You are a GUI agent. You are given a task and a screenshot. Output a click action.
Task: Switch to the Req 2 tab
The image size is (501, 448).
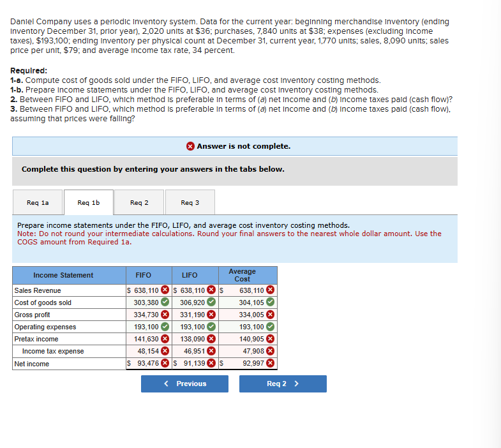(139, 202)
